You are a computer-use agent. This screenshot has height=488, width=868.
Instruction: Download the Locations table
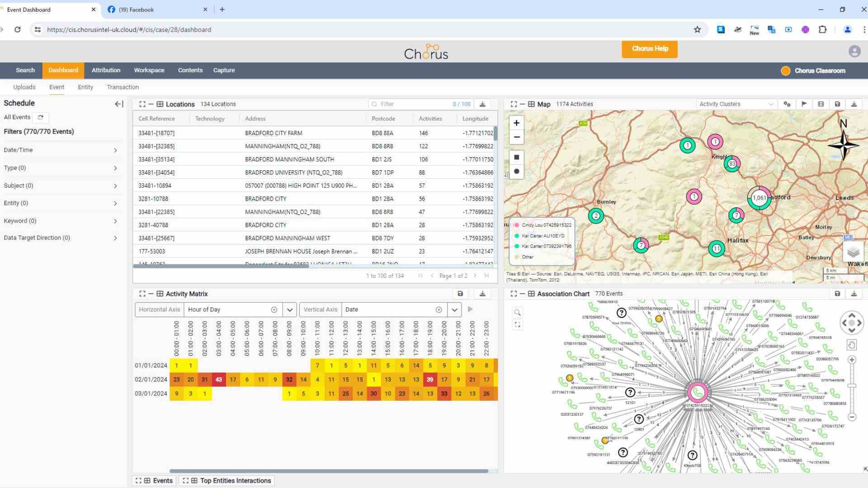[x=482, y=104]
